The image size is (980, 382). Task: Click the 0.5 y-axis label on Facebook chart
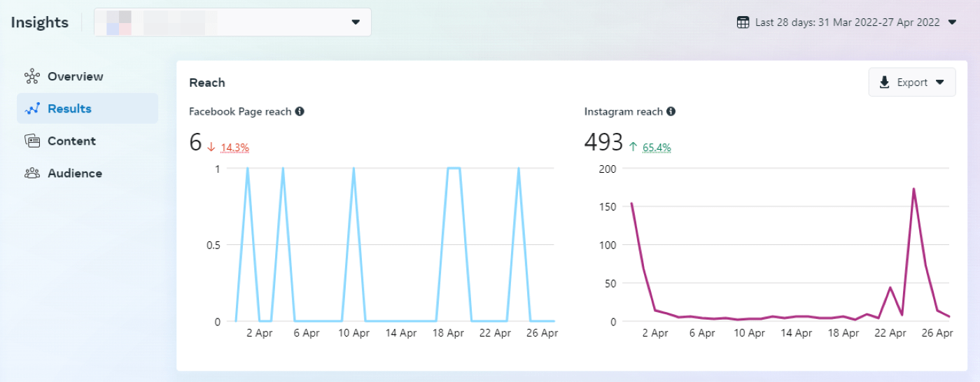(212, 245)
